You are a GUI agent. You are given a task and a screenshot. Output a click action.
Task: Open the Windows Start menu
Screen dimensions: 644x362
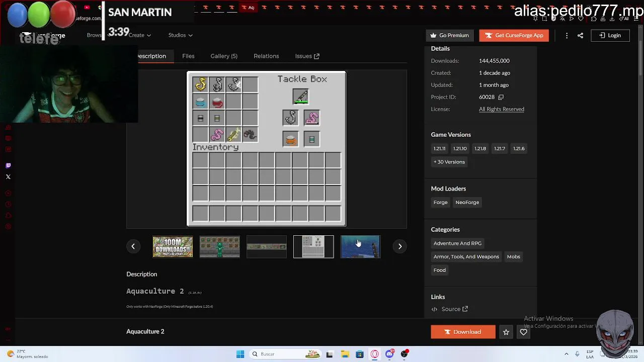(x=240, y=354)
